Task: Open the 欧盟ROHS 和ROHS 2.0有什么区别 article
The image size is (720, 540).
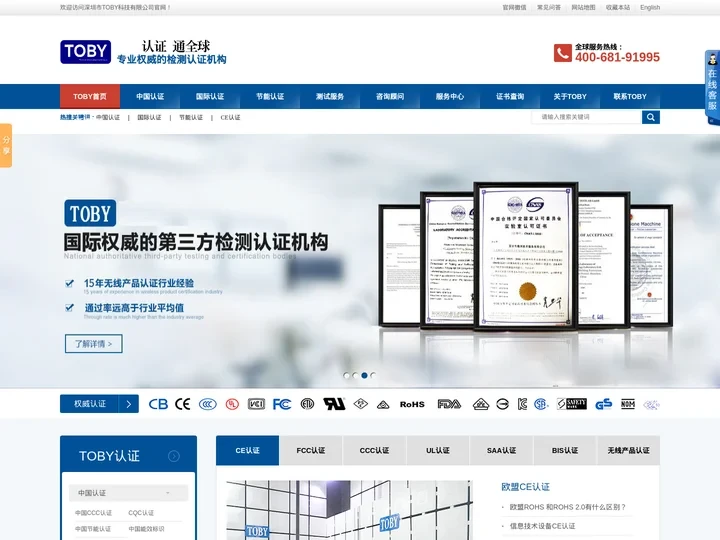Action: 568,507
